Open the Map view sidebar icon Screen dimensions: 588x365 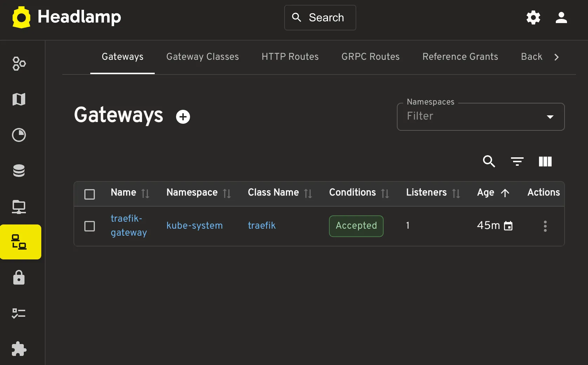[19, 99]
